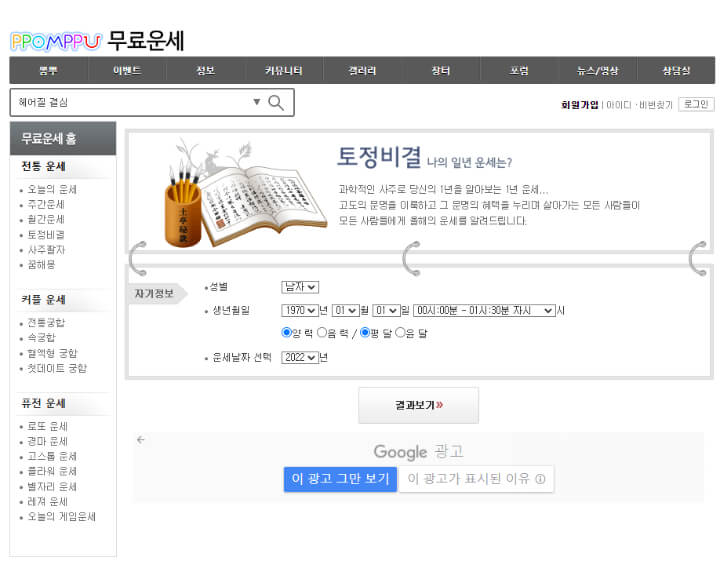Open 오늘의 운세 in the sidebar
The image size is (720, 561).
52,189
